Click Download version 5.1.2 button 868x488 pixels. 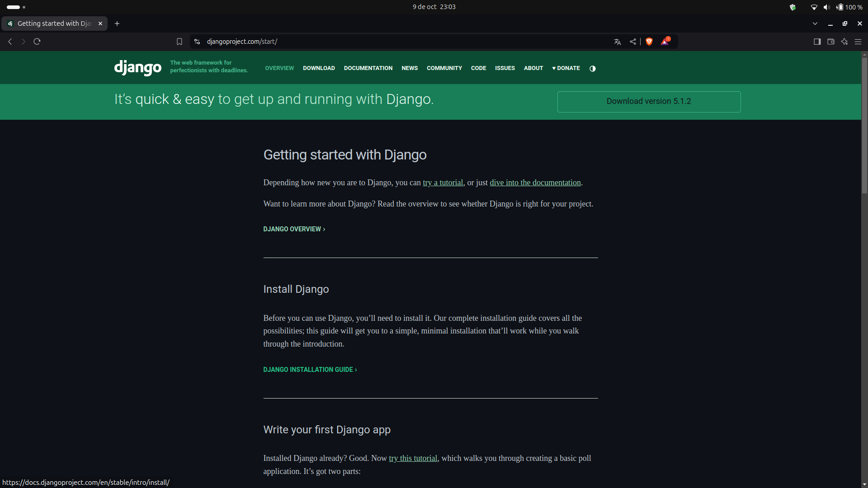(649, 102)
